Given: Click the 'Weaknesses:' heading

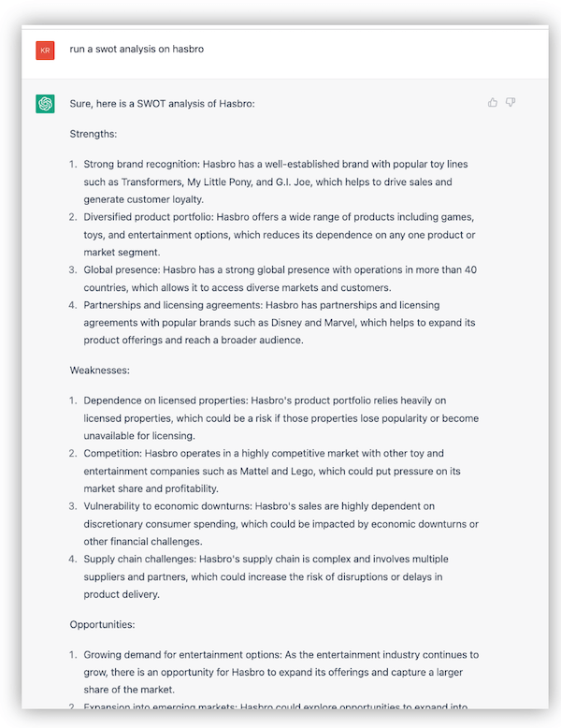Looking at the screenshot, I should pyautogui.click(x=102, y=370).
